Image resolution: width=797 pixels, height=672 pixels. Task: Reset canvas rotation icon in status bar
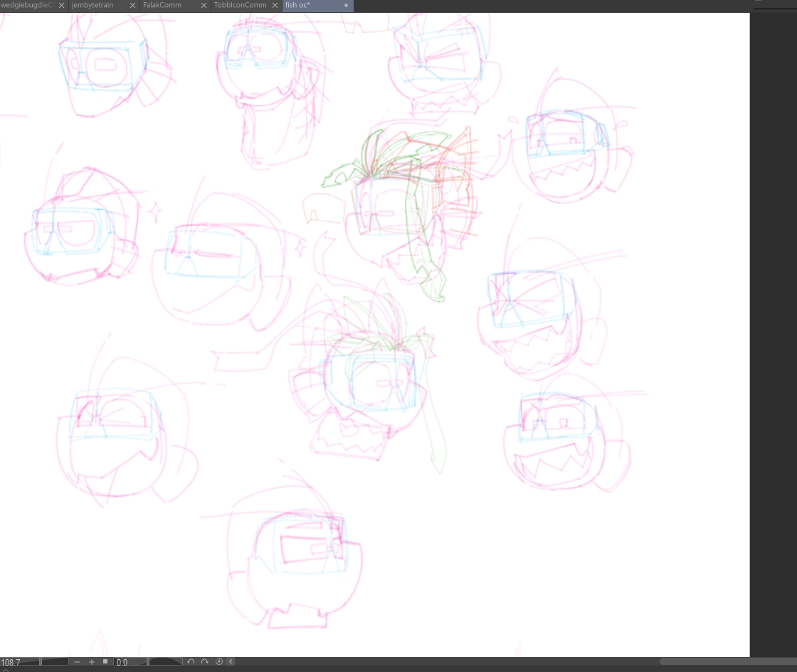219,662
